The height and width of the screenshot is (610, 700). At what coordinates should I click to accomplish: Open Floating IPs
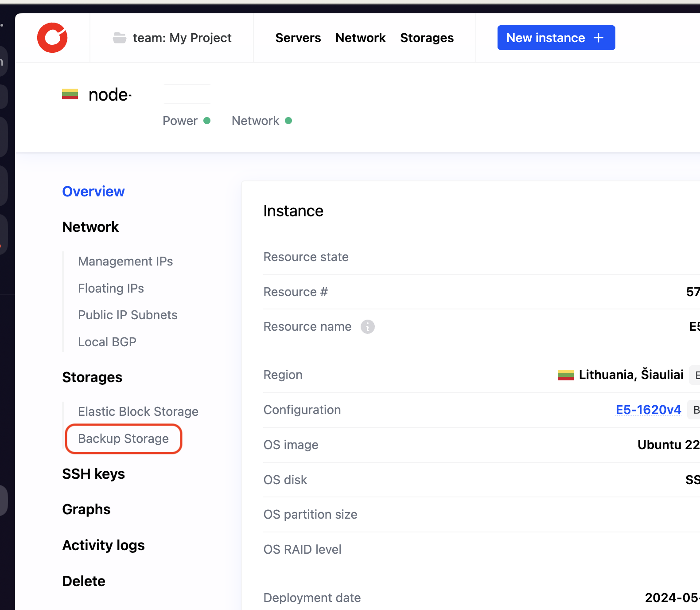(111, 289)
